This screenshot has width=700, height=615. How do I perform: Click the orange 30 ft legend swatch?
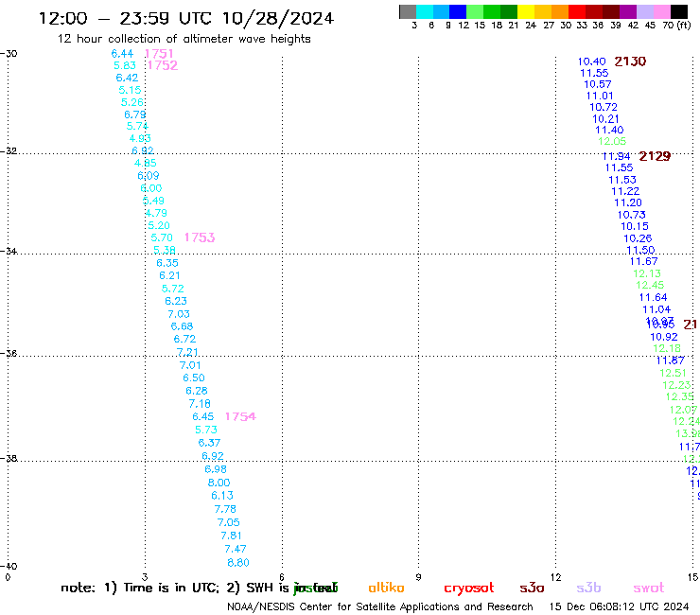(x=560, y=11)
